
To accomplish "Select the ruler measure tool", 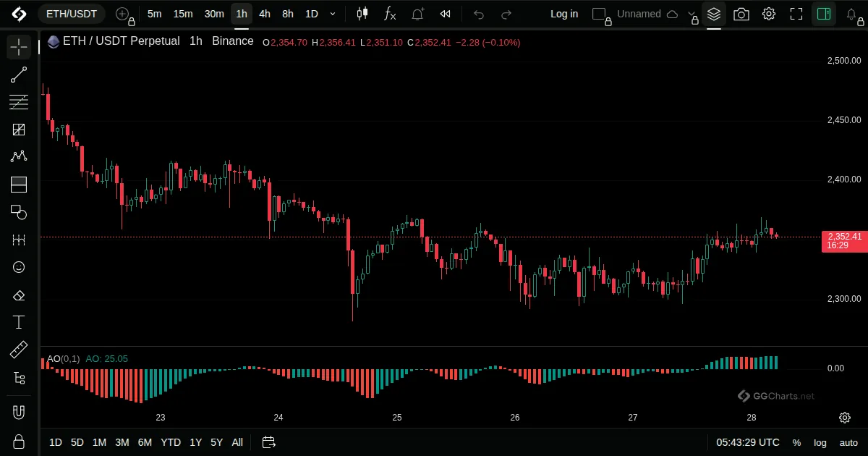I will click(x=19, y=350).
